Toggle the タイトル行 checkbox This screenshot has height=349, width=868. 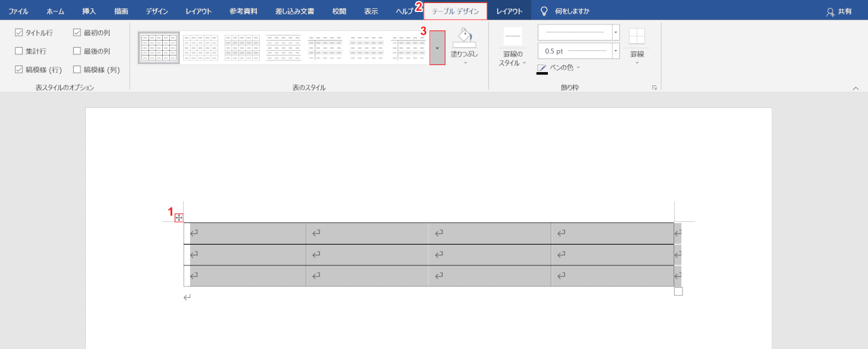click(x=19, y=33)
